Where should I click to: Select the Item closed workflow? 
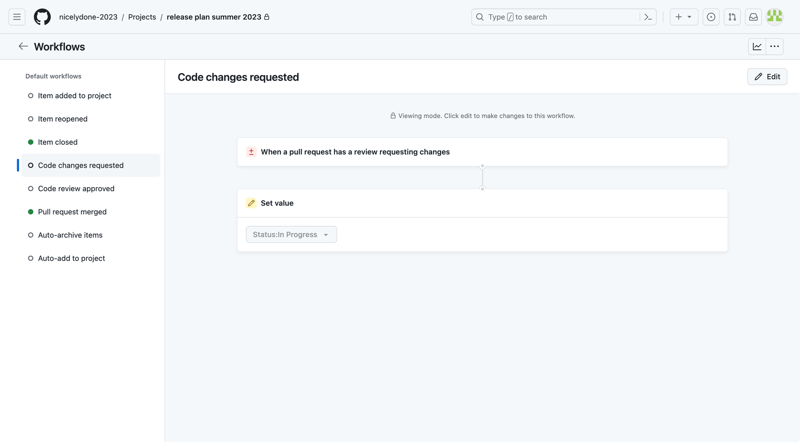pos(90,142)
